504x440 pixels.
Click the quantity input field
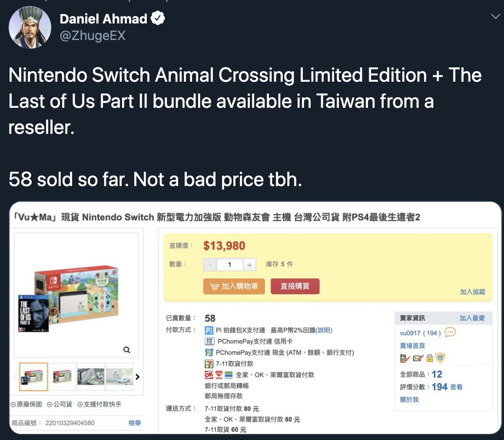pos(229,264)
